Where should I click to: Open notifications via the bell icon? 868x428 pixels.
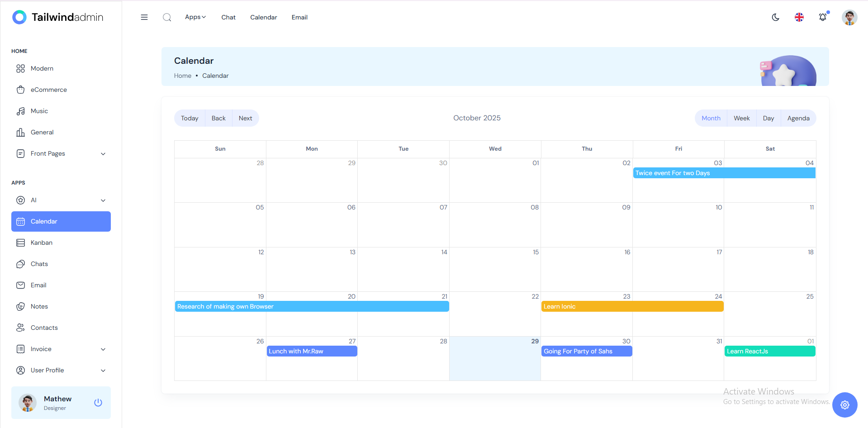pyautogui.click(x=823, y=17)
